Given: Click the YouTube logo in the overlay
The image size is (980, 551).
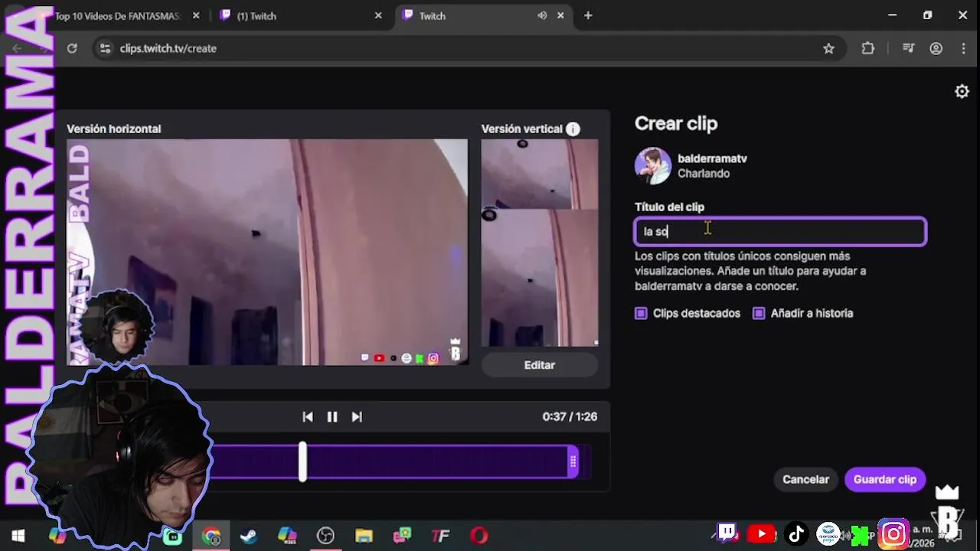Looking at the screenshot, I should click(762, 533).
